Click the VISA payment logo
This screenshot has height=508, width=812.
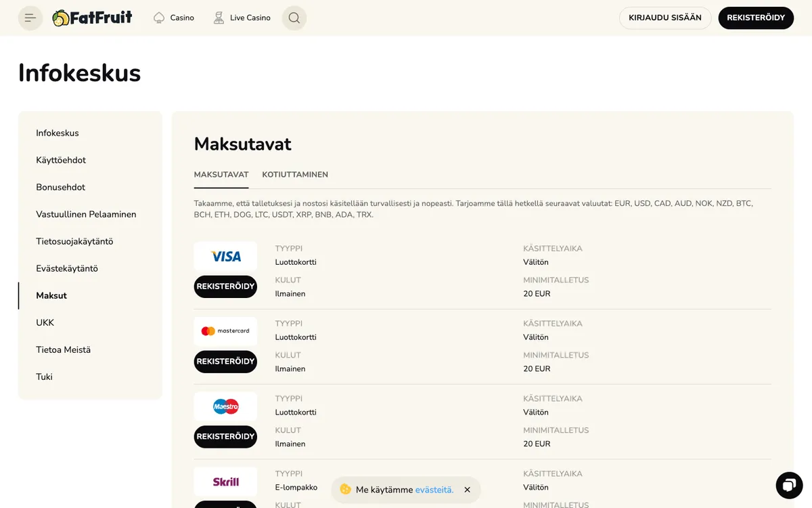pos(225,257)
